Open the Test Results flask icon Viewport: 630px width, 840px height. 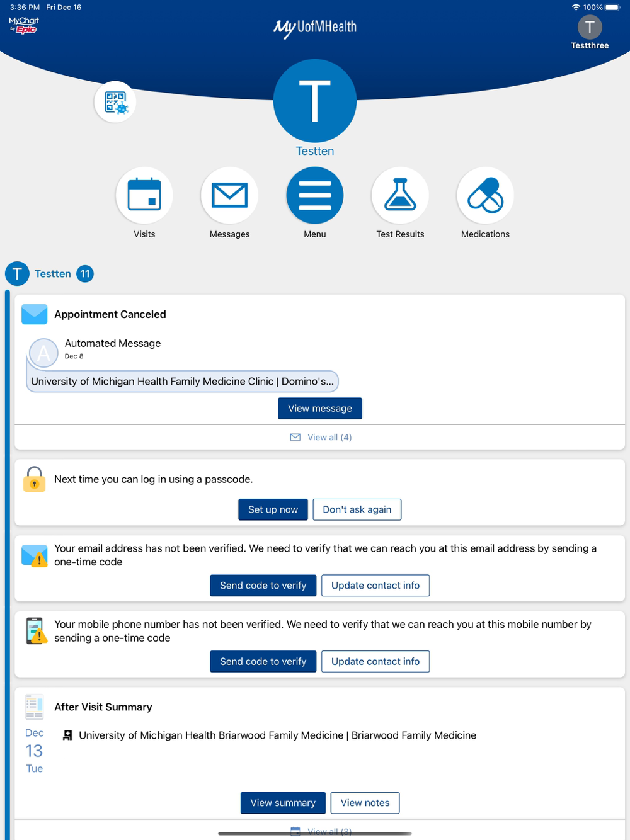tap(400, 195)
